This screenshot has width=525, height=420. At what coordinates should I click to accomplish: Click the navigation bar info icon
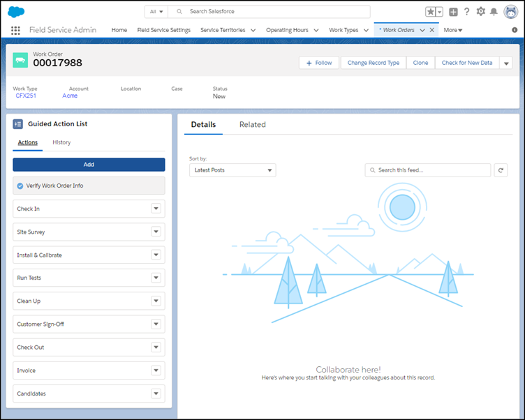515,30
